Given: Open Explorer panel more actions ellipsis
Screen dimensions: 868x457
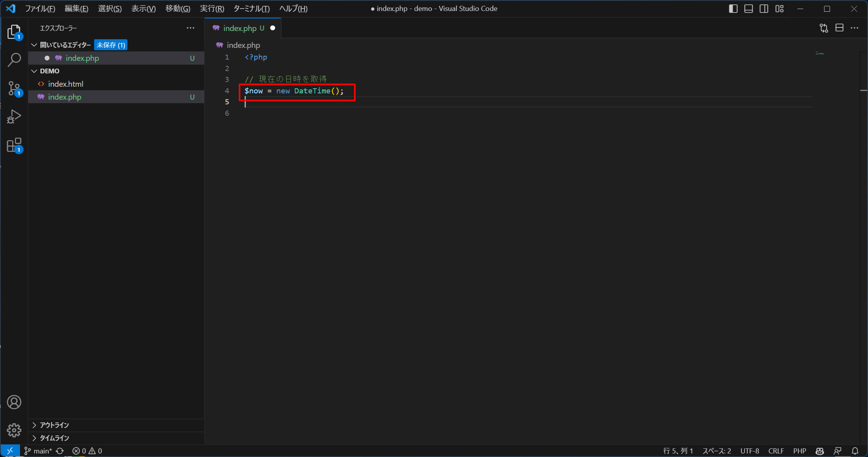Looking at the screenshot, I should (191, 28).
